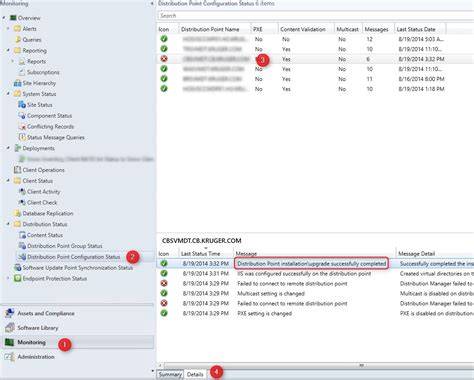This screenshot has width=474, height=380.
Task: Sort by Distribution Point Name column
Action: click(215, 29)
